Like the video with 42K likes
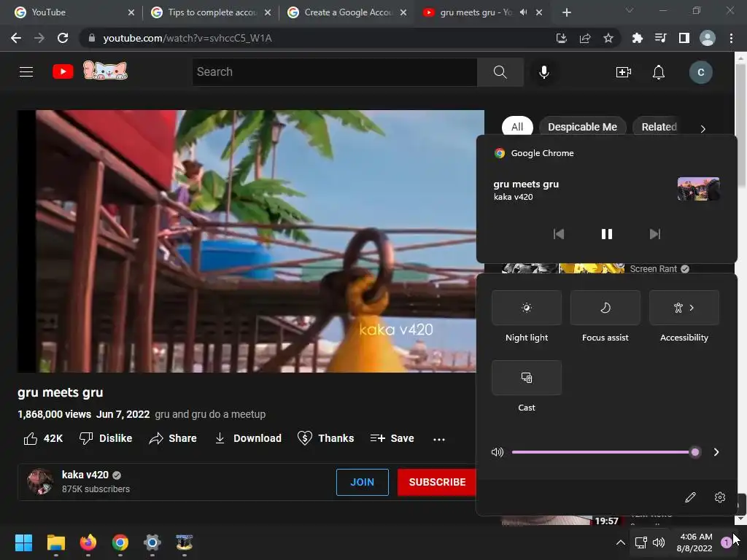 click(x=43, y=438)
